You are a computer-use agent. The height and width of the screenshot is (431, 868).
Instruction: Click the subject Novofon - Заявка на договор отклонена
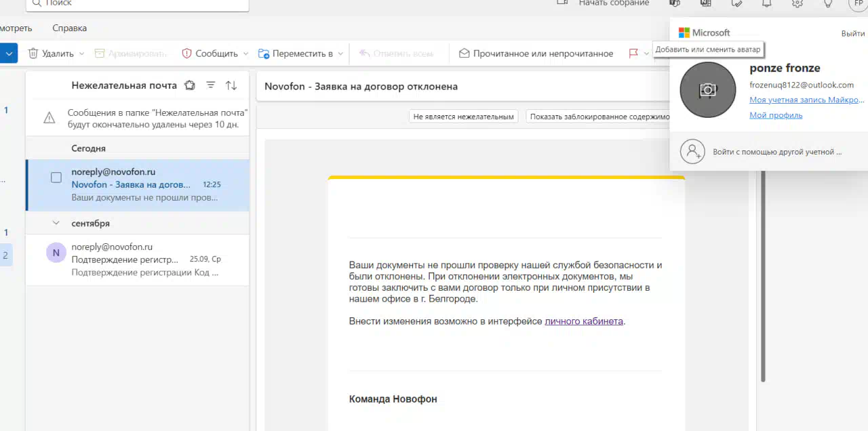(361, 86)
